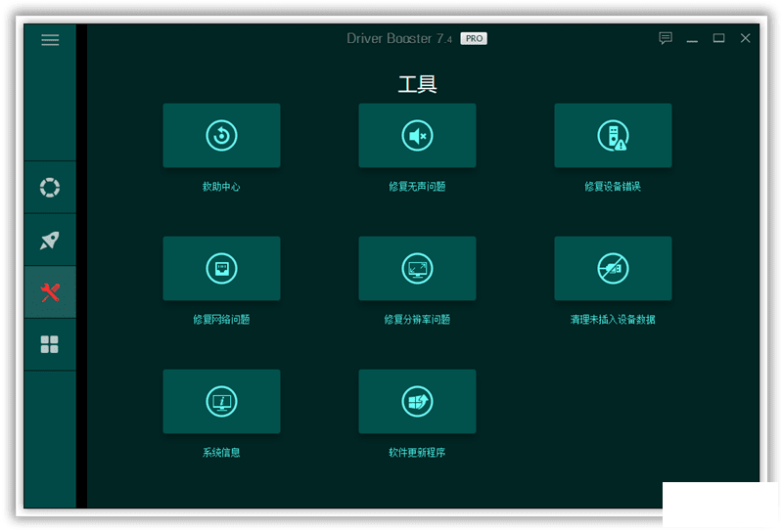
Task: Open the Action Center grid icon
Action: pyautogui.click(x=50, y=344)
